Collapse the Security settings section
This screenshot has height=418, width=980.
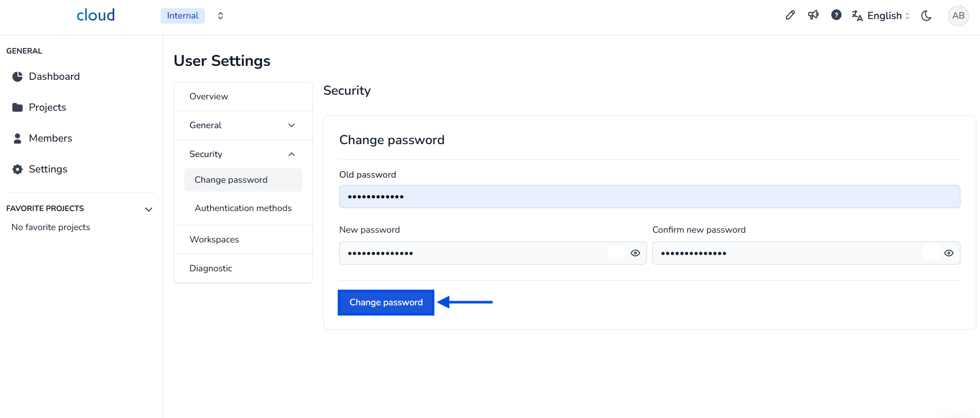click(291, 154)
